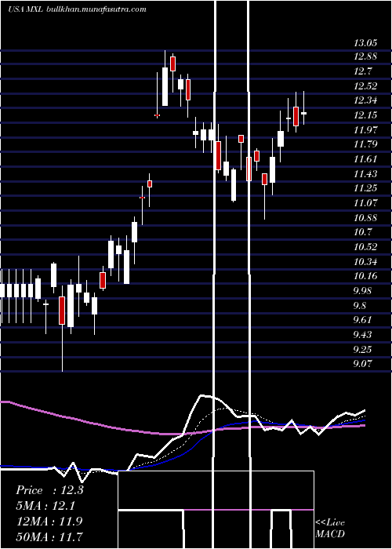
Task: Select the 10.34 price axis label
Action: click(365, 261)
